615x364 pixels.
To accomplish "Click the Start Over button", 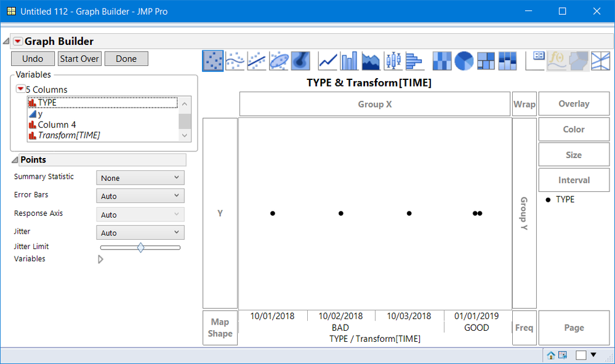I will tap(79, 59).
